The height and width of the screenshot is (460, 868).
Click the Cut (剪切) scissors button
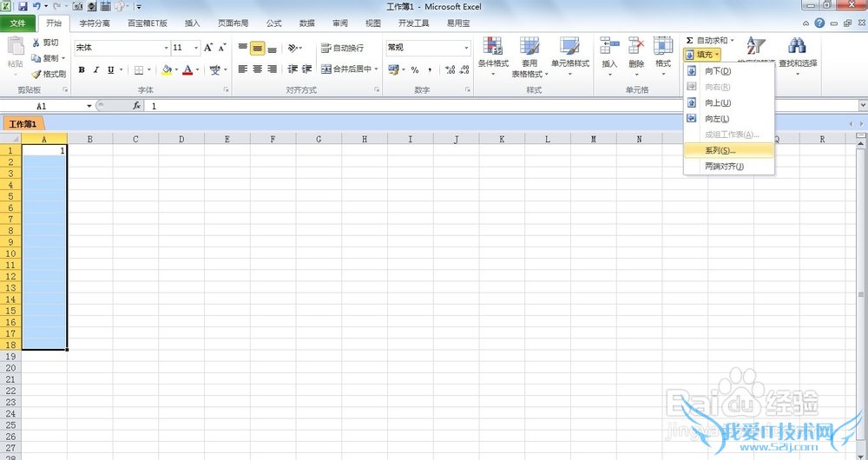click(x=45, y=43)
